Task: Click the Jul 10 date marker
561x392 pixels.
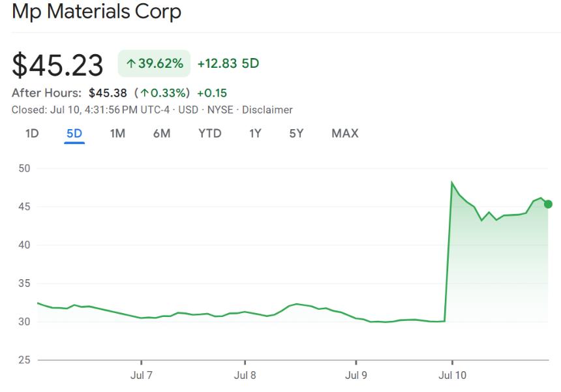Action: 452,376
